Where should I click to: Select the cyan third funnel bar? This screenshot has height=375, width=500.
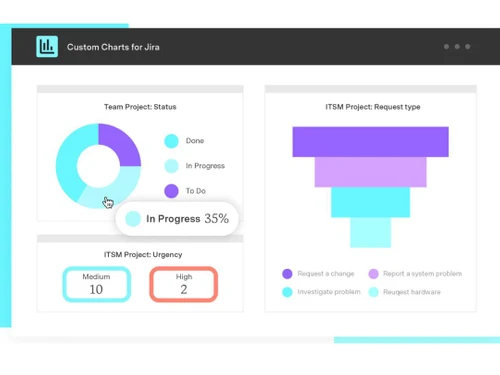(371, 202)
